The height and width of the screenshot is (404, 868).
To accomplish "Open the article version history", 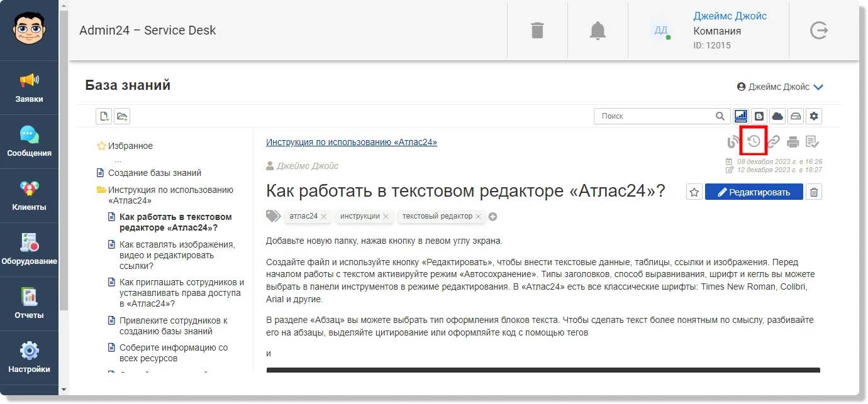I will click(754, 141).
